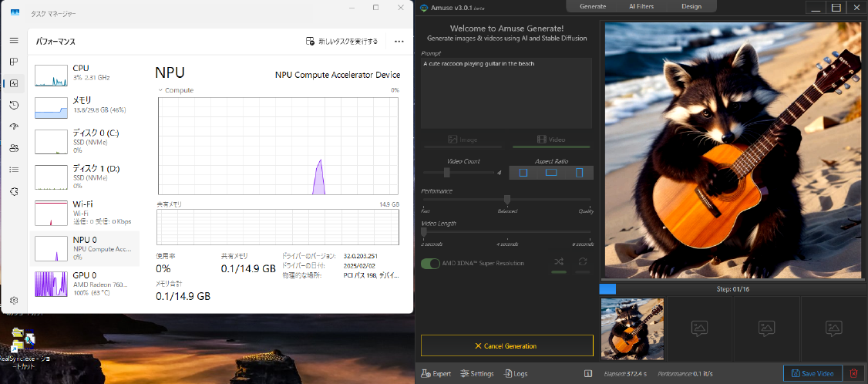Click the Performance 0.1 it/s status text
This screenshot has height=384, width=868.
click(685, 373)
